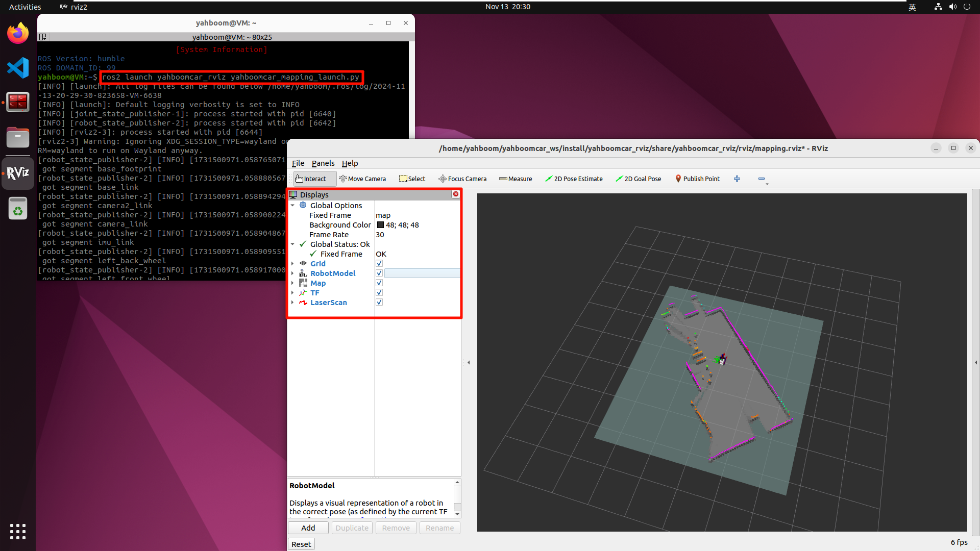Close the Displays panel with red X

coord(456,194)
